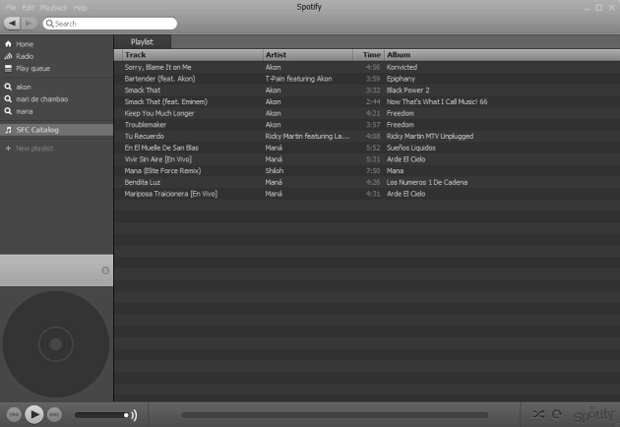Select track 'Keep You Much Longer'

(x=159, y=113)
